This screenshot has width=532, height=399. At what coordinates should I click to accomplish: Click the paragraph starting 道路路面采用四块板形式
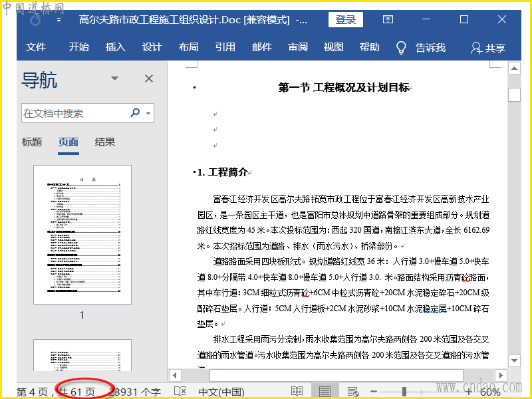tap(343, 293)
